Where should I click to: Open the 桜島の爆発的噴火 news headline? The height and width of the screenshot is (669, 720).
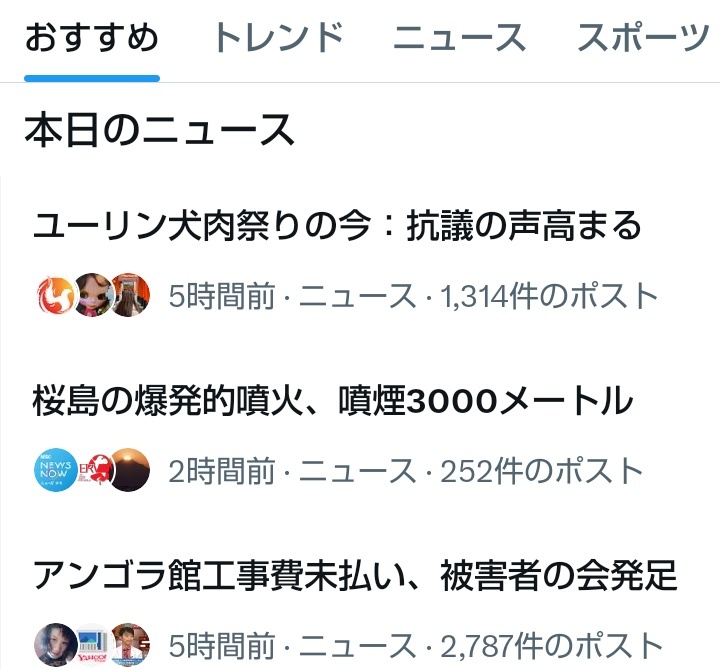[333, 401]
